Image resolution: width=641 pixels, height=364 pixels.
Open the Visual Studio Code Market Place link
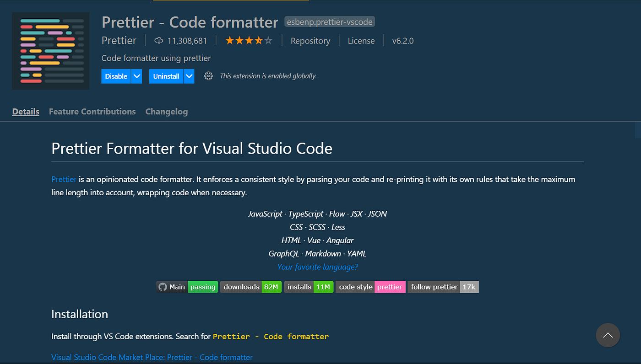pyautogui.click(x=152, y=357)
